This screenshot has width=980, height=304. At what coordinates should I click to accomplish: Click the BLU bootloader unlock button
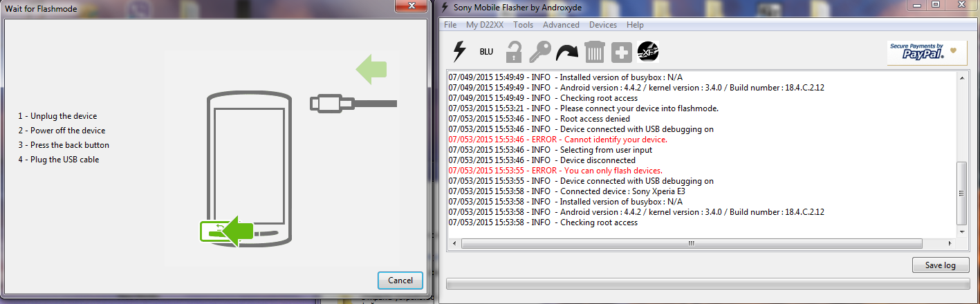pyautogui.click(x=486, y=52)
